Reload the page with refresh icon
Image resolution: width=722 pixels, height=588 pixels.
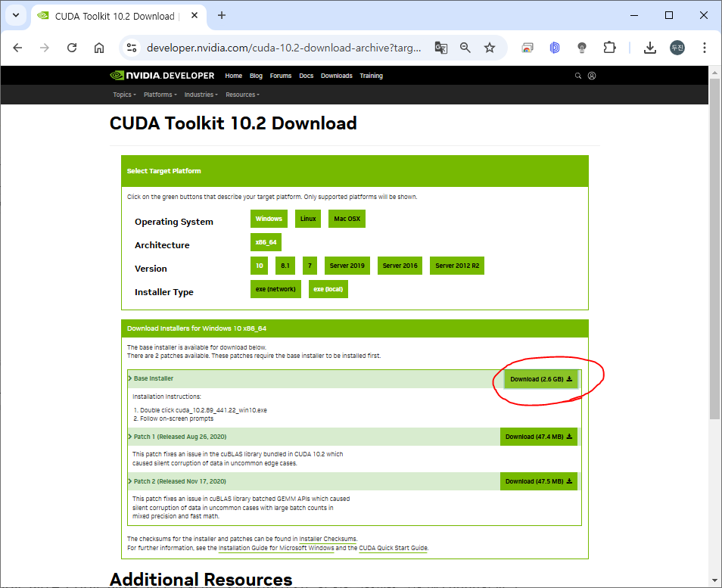pos(72,48)
